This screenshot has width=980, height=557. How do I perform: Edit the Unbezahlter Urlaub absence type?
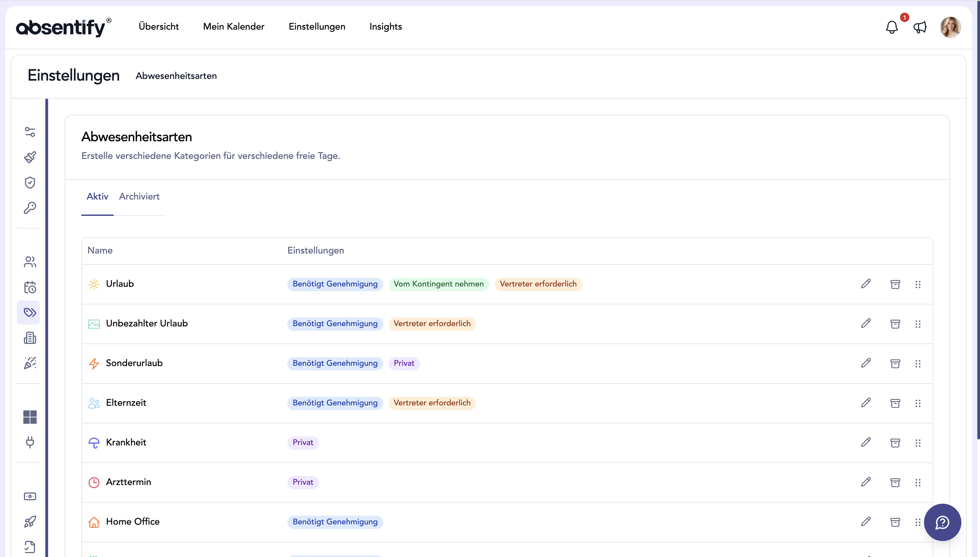click(866, 324)
